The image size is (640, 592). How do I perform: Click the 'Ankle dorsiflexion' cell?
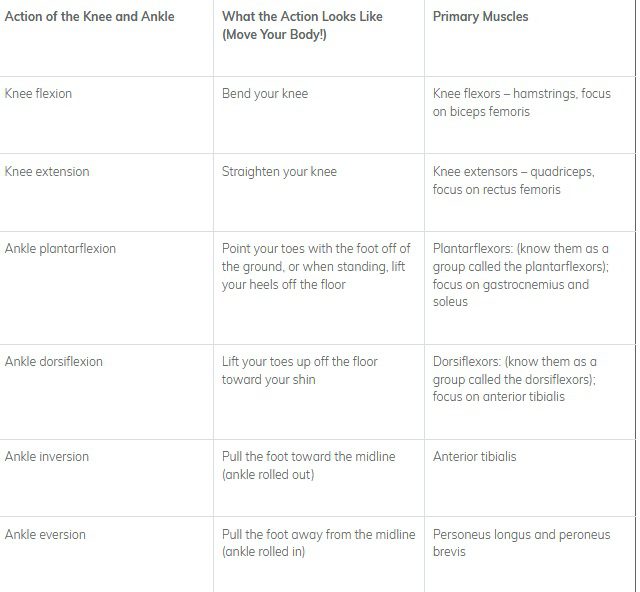pos(54,362)
